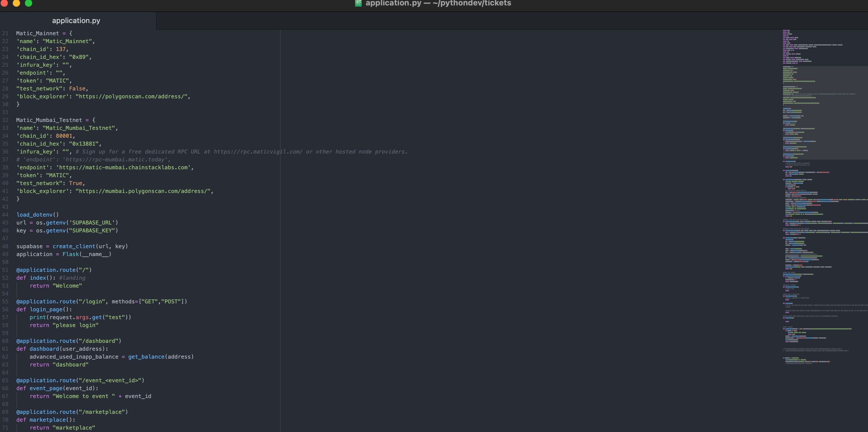868x432 pixels.
Task: Click the closing brace on line 30
Action: [18, 104]
